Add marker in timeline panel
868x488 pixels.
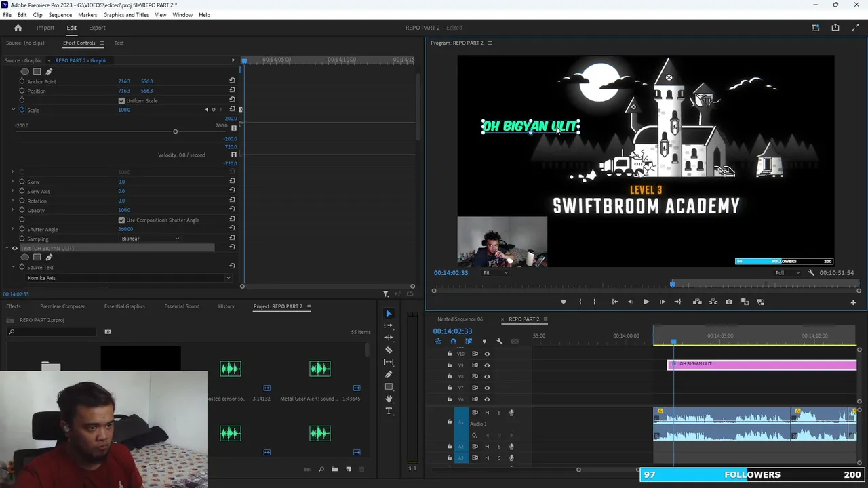484,341
